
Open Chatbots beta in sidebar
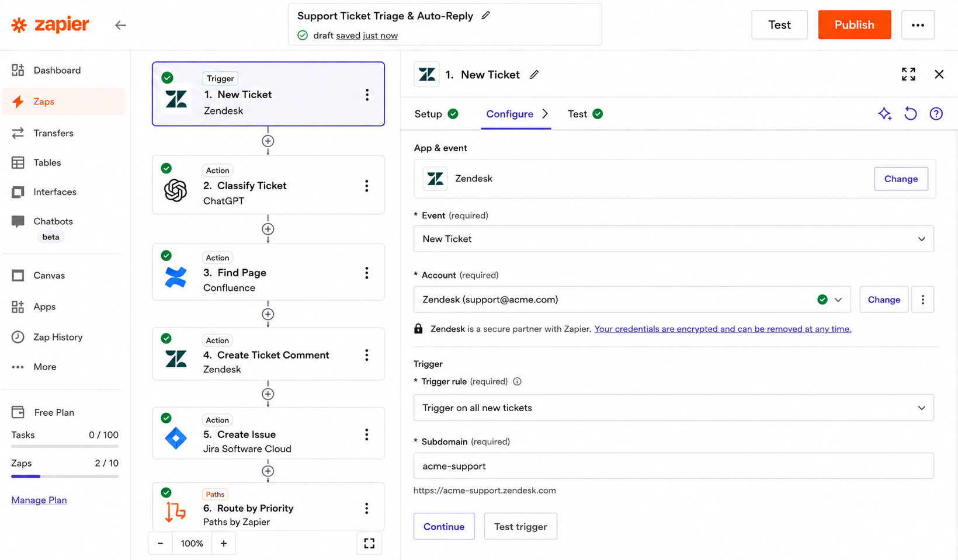(64, 228)
